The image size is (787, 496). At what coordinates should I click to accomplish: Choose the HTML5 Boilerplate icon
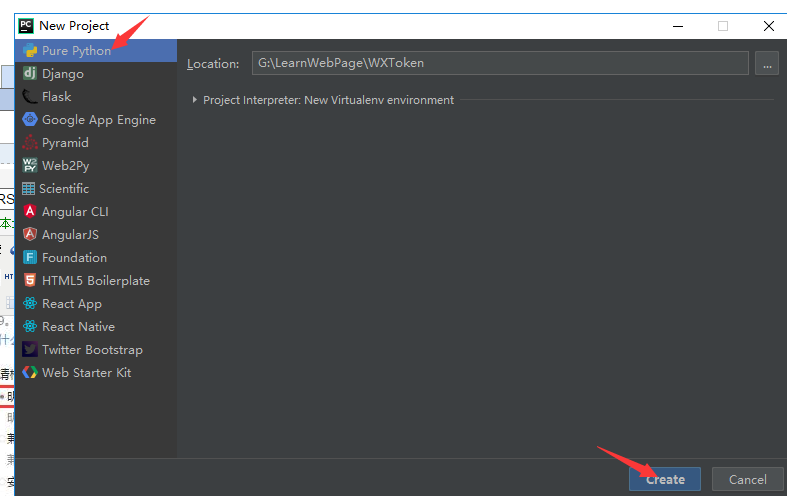tap(30, 281)
